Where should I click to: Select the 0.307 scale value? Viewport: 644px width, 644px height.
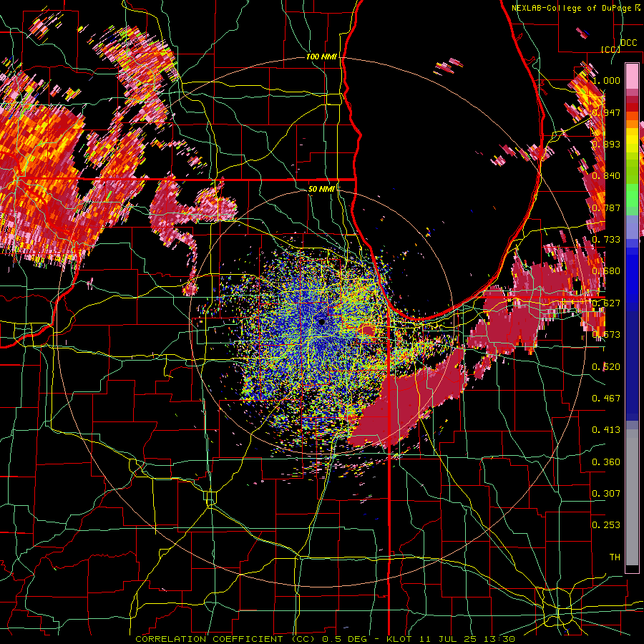coord(606,494)
